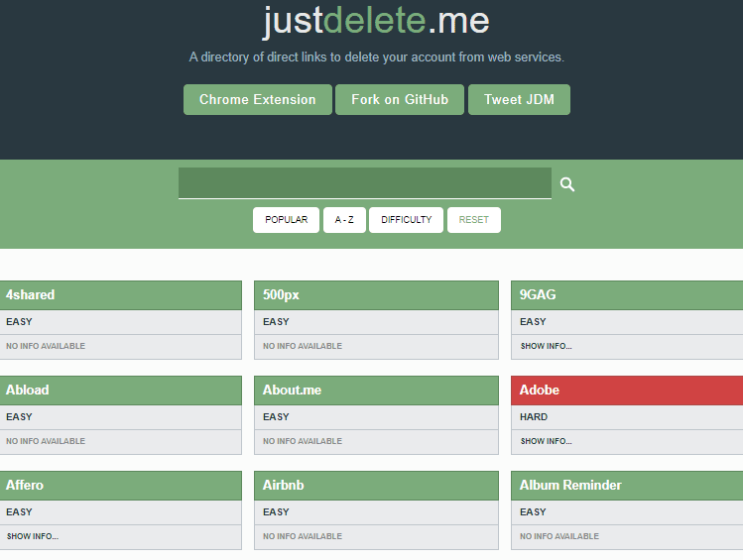
Task: Click the Tweet JDM button
Action: pos(519,99)
